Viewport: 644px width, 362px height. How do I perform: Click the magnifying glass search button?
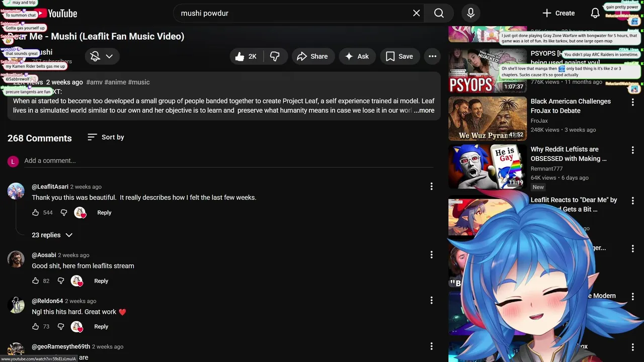pos(439,13)
